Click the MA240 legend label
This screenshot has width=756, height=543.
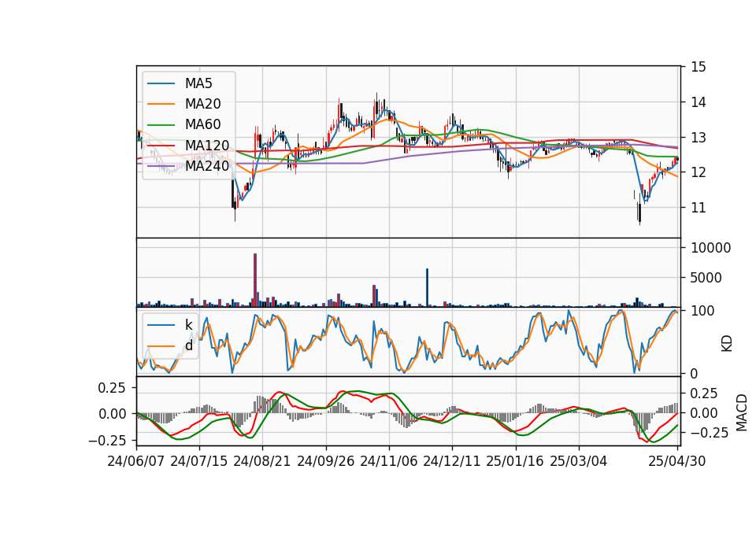207,166
